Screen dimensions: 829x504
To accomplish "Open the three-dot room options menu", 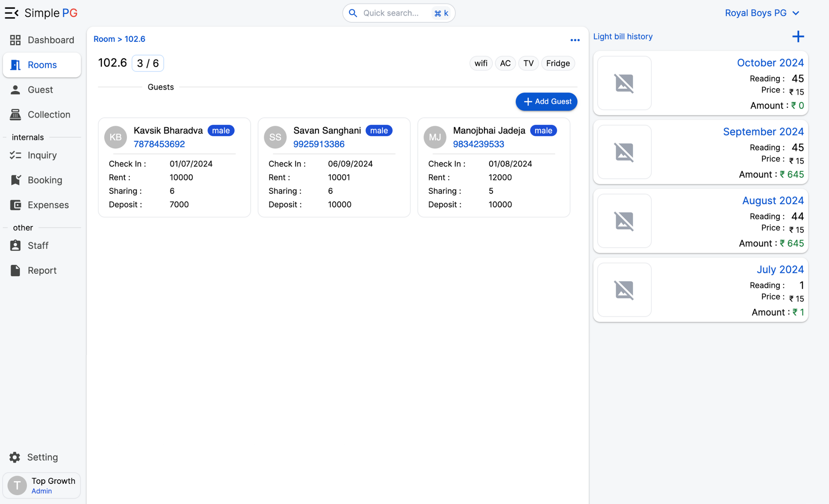I will pos(575,40).
